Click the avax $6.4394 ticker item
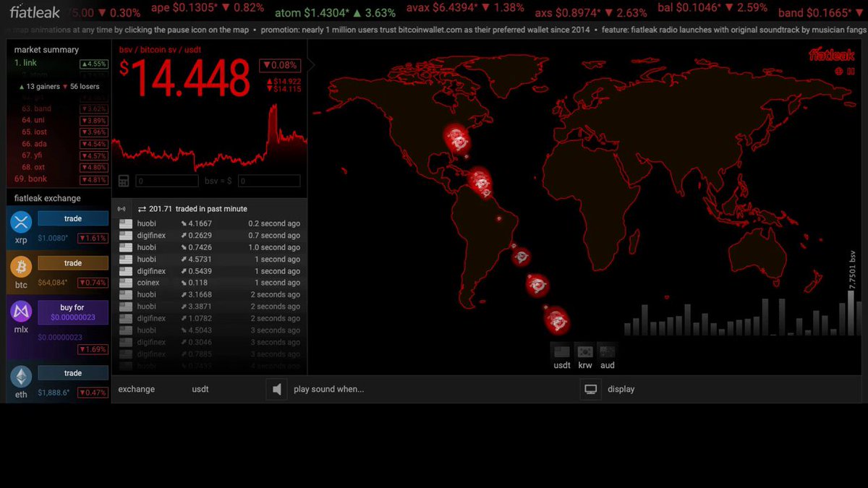Screen dimensions: 868x488 pyautogui.click(x=465, y=7)
